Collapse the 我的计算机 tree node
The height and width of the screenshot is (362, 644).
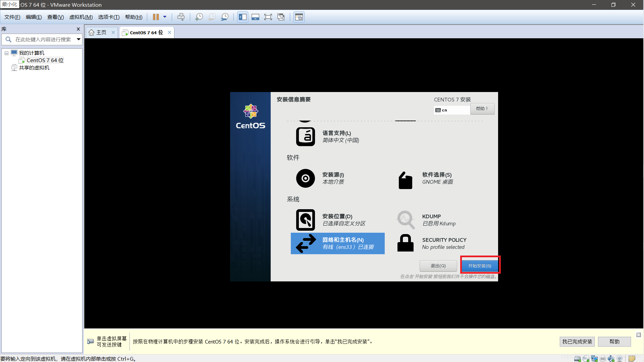[6, 53]
